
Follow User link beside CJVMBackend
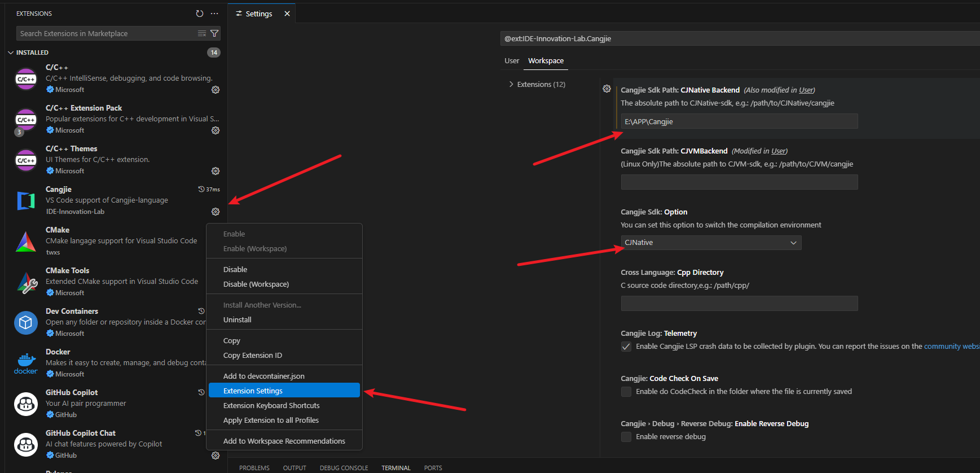(779, 151)
